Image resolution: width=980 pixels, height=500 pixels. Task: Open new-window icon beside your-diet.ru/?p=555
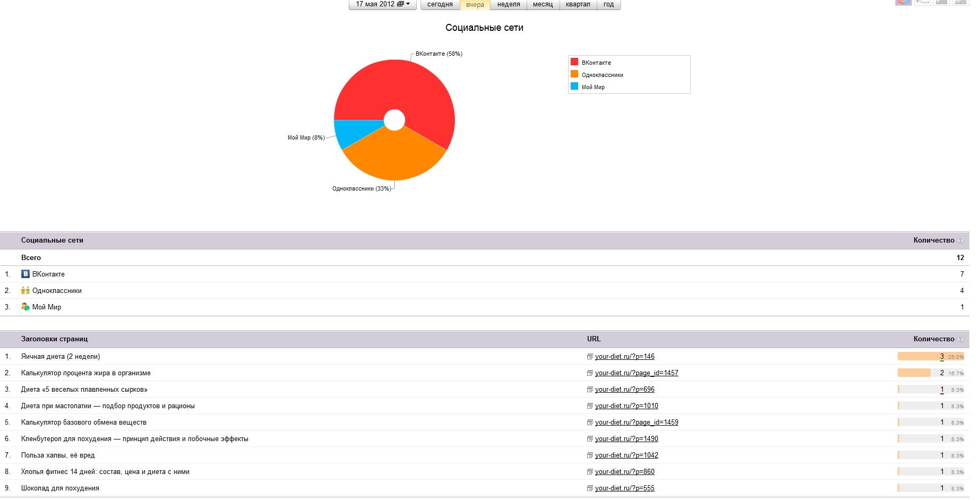point(590,489)
